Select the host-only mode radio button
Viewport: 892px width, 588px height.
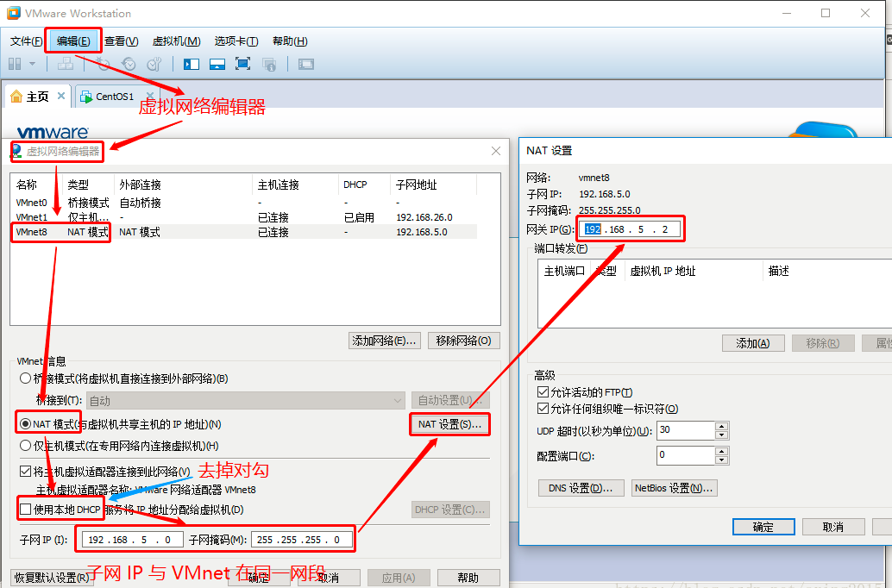pos(25,445)
